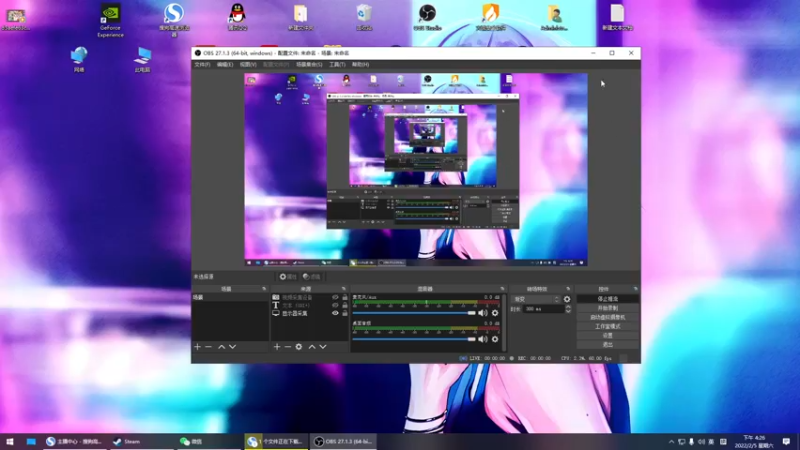Select the scene entry in Scenes list

(230, 297)
